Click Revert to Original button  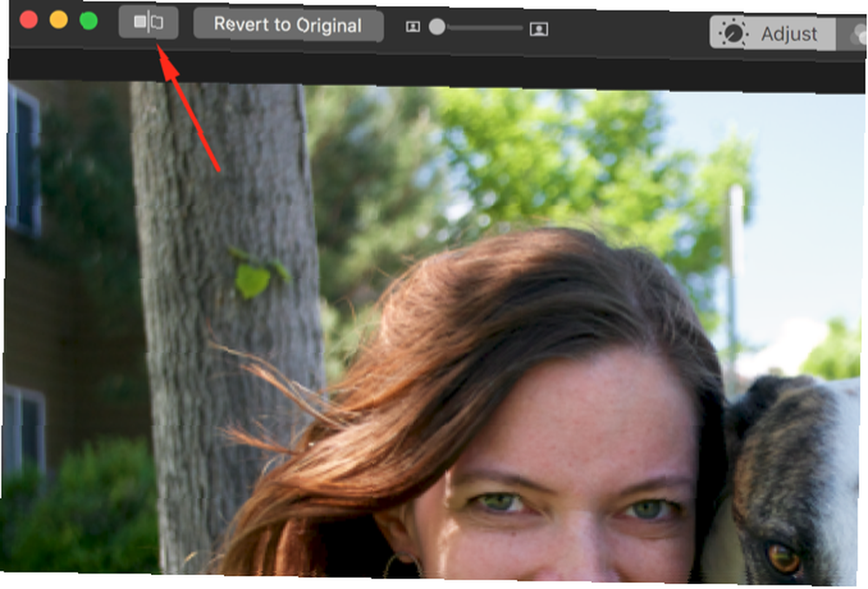288,25
